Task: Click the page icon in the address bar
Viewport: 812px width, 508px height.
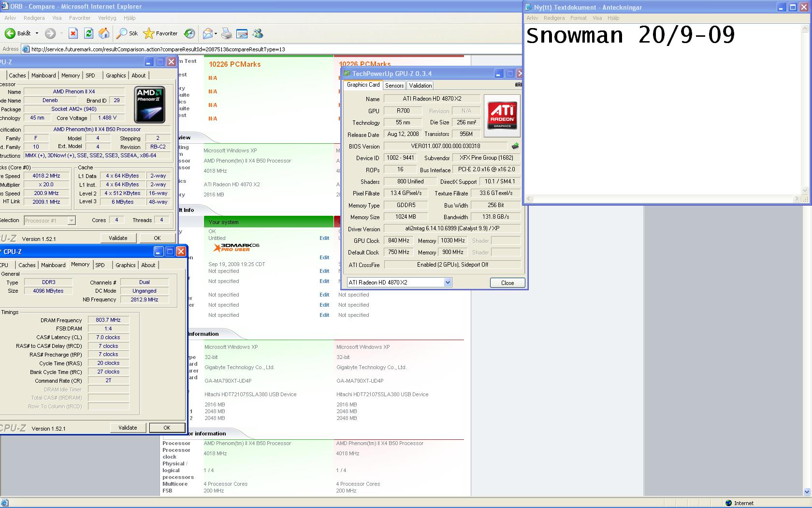Action: coord(27,49)
